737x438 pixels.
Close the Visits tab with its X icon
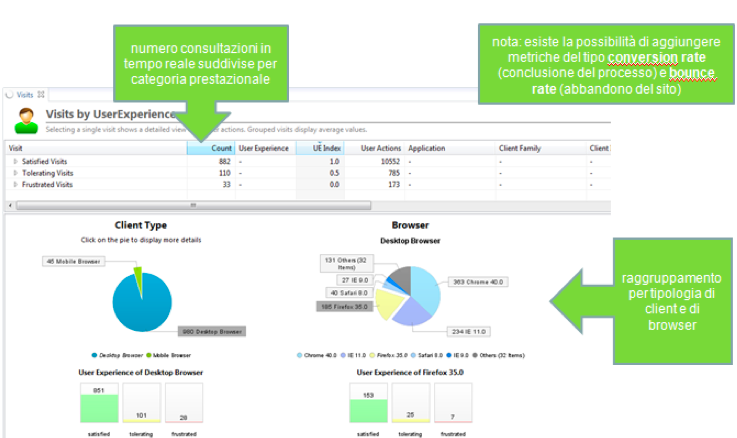41,94
